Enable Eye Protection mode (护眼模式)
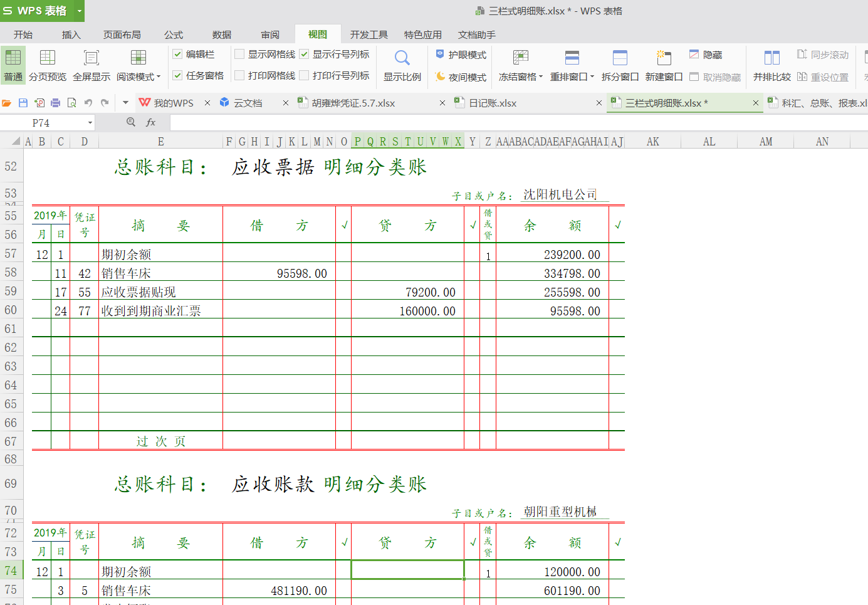 point(461,55)
